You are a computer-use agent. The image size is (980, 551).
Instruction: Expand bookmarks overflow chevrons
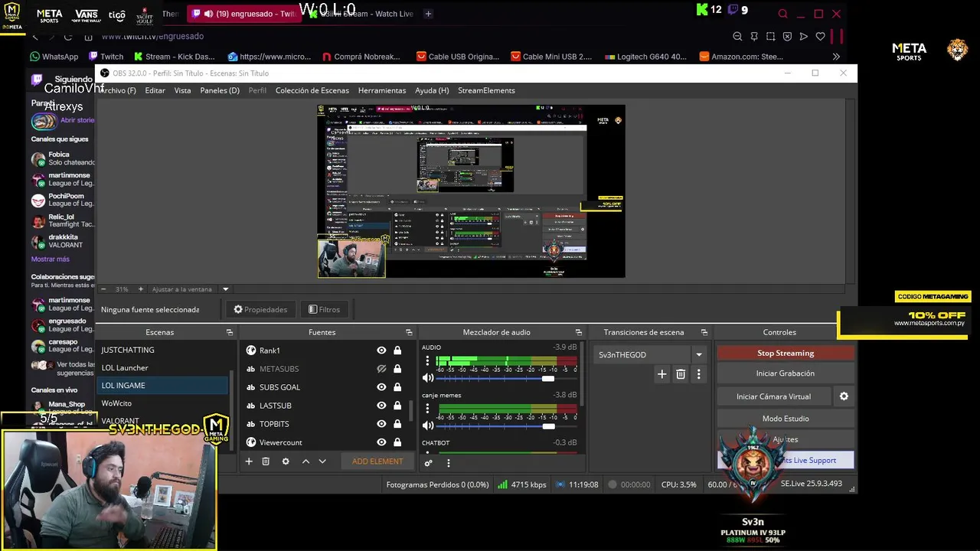click(x=836, y=57)
